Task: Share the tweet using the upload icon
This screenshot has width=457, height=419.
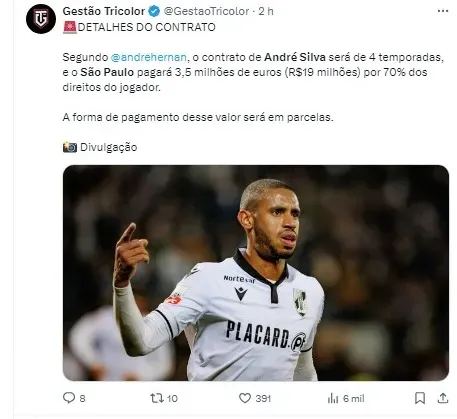Action: point(443,398)
